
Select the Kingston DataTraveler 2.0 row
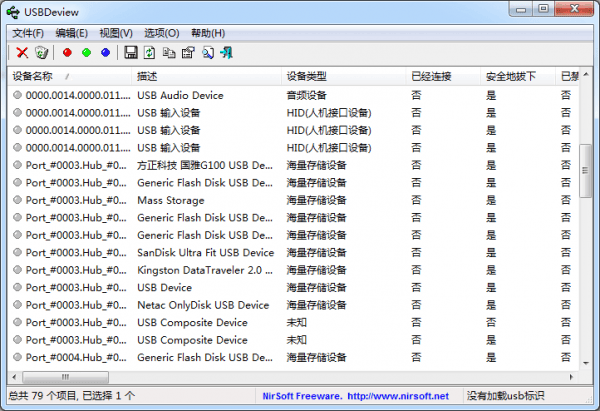(205, 270)
